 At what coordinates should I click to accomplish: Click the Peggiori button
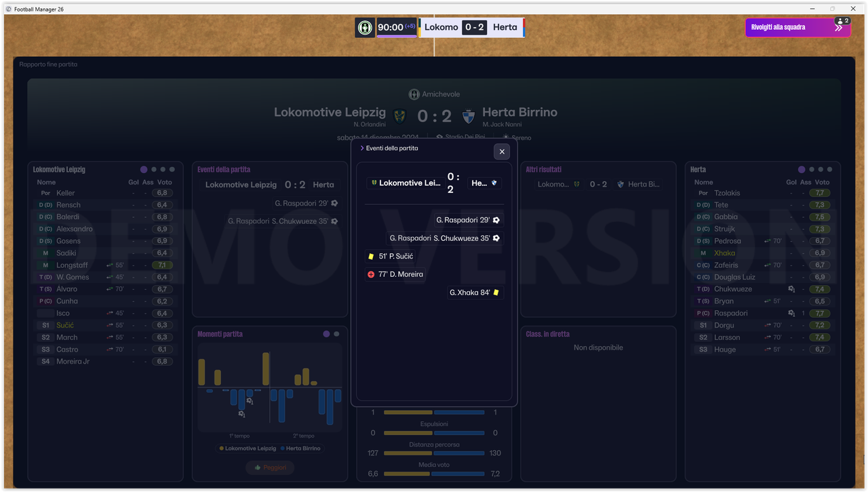tap(270, 468)
